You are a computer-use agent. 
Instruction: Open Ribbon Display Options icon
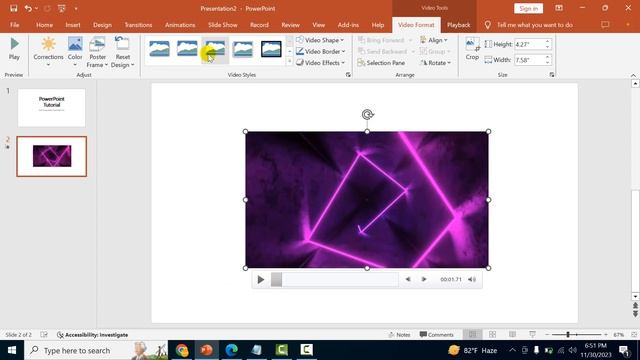click(559, 8)
